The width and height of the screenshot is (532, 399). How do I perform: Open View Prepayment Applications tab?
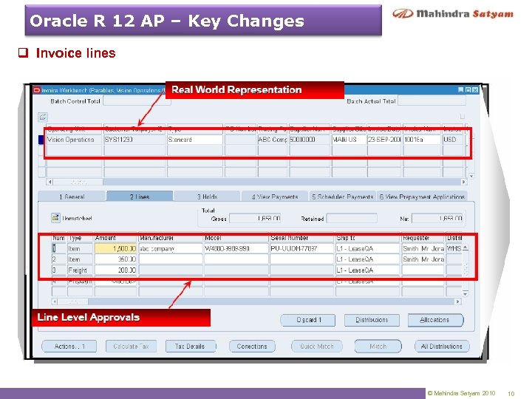click(422, 197)
